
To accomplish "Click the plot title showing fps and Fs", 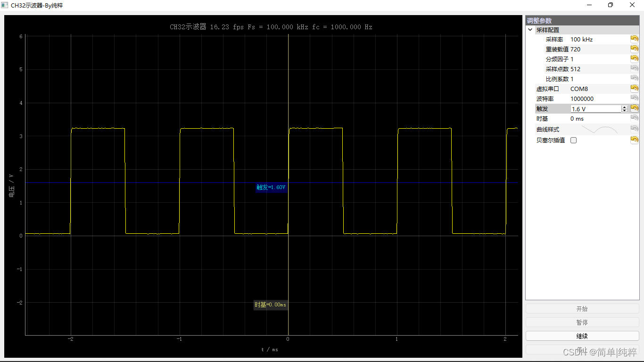I will 271,27.
